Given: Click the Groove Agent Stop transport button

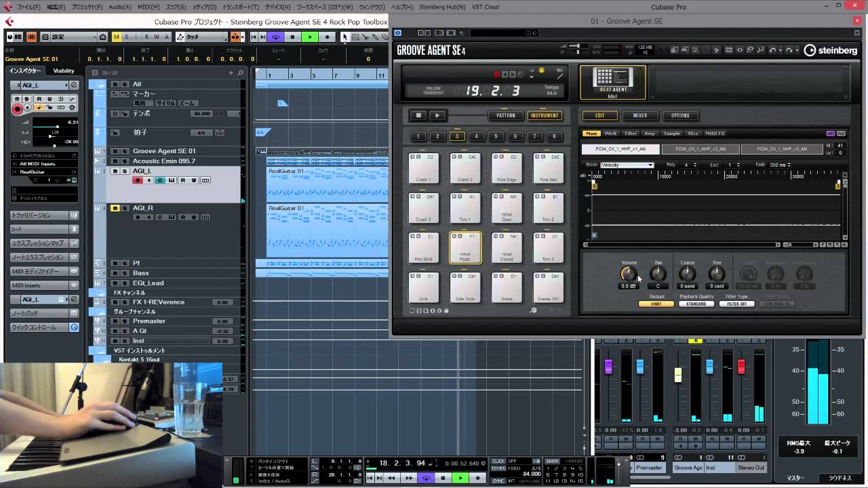Looking at the screenshot, I should pyautogui.click(x=419, y=115).
